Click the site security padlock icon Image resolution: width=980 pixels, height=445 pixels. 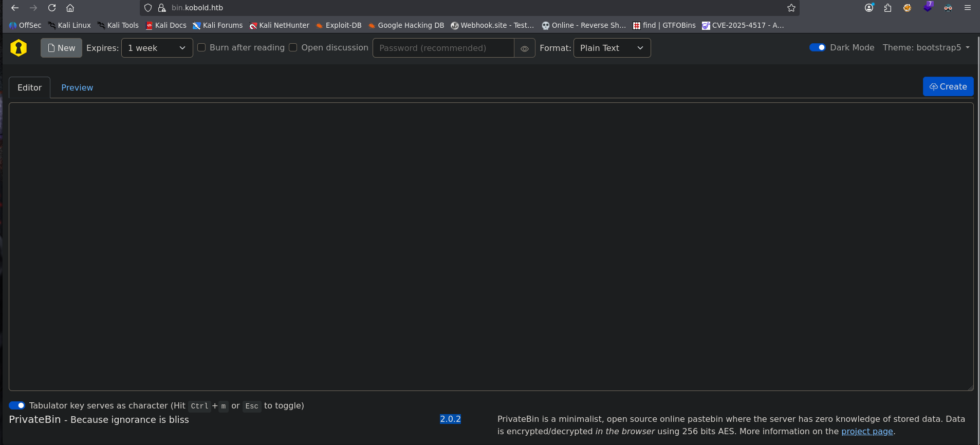click(x=162, y=8)
